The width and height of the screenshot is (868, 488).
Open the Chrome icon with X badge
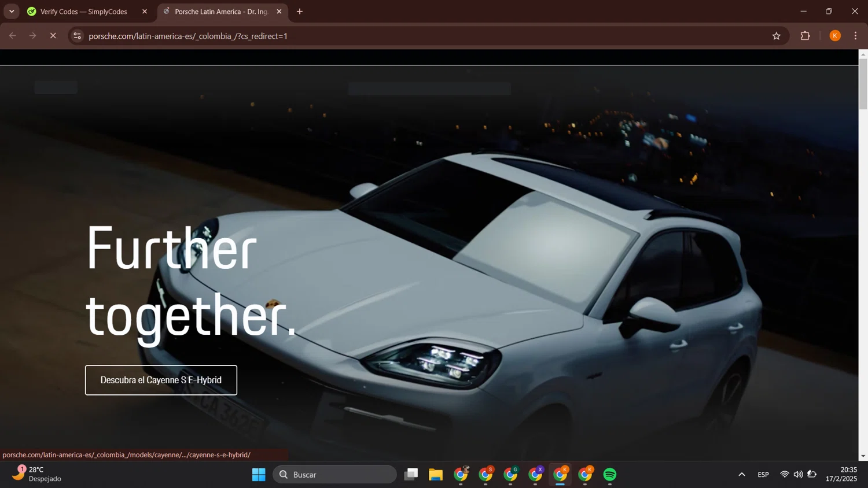pyautogui.click(x=536, y=475)
